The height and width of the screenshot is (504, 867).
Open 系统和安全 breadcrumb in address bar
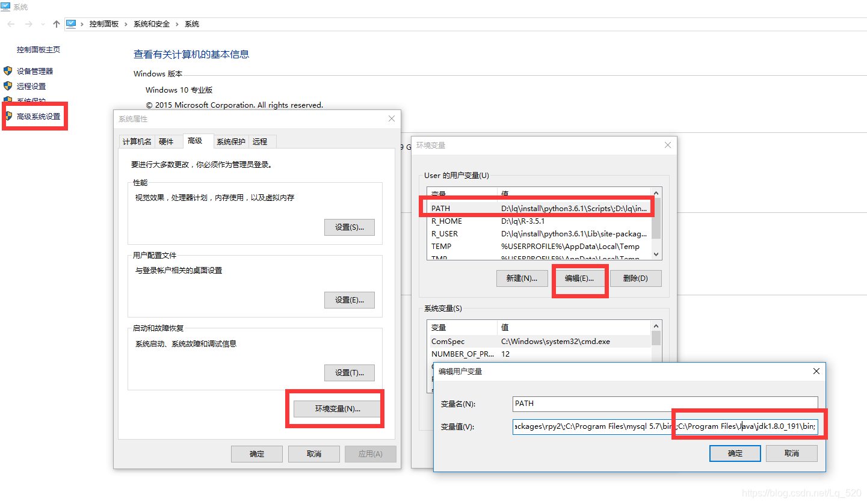[x=152, y=24]
